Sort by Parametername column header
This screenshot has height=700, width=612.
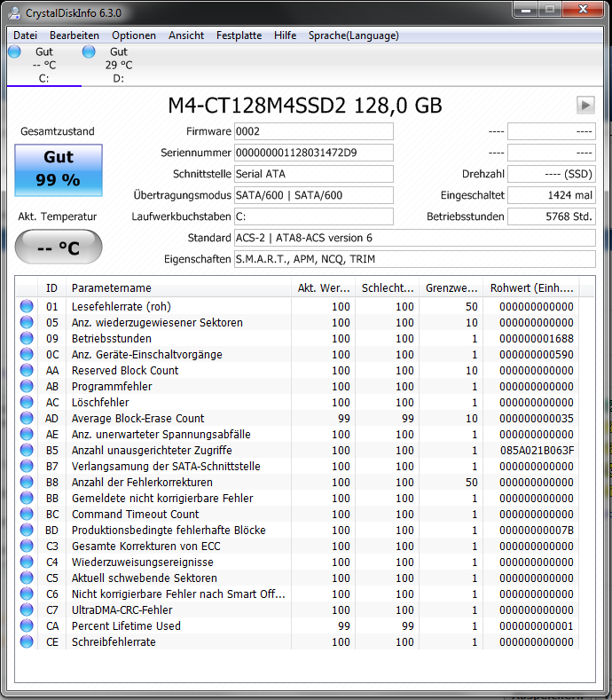pyautogui.click(x=178, y=288)
